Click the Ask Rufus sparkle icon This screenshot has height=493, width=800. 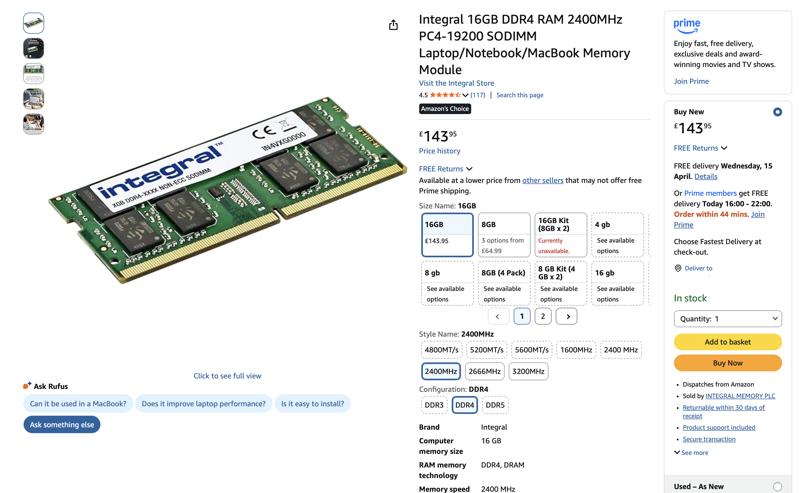pos(27,386)
